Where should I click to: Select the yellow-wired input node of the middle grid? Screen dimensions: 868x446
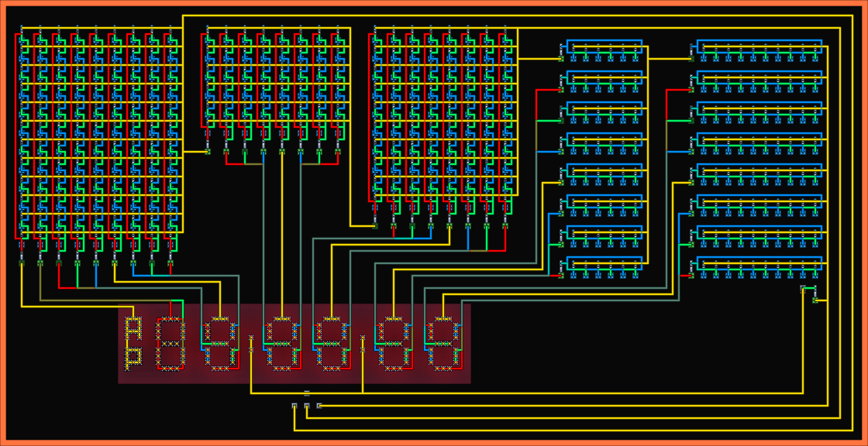tap(208, 152)
